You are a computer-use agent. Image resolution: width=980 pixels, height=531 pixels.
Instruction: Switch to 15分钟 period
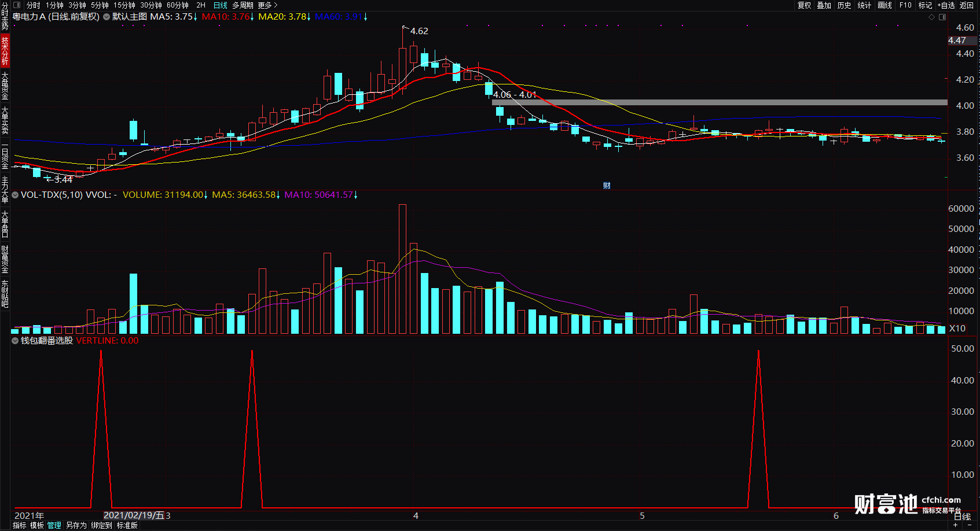[124, 5]
